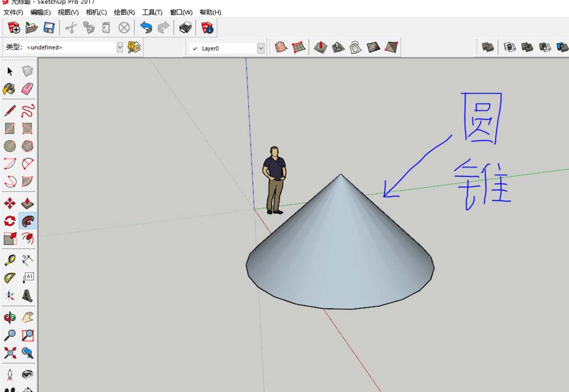Select the Axes tool

[x=10, y=295]
